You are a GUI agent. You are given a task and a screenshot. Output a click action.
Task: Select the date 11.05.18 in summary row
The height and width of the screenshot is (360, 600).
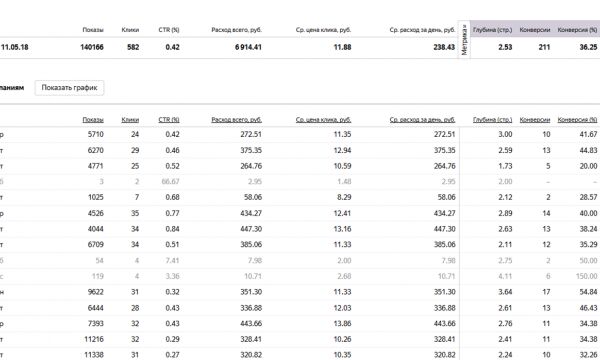pos(15,47)
